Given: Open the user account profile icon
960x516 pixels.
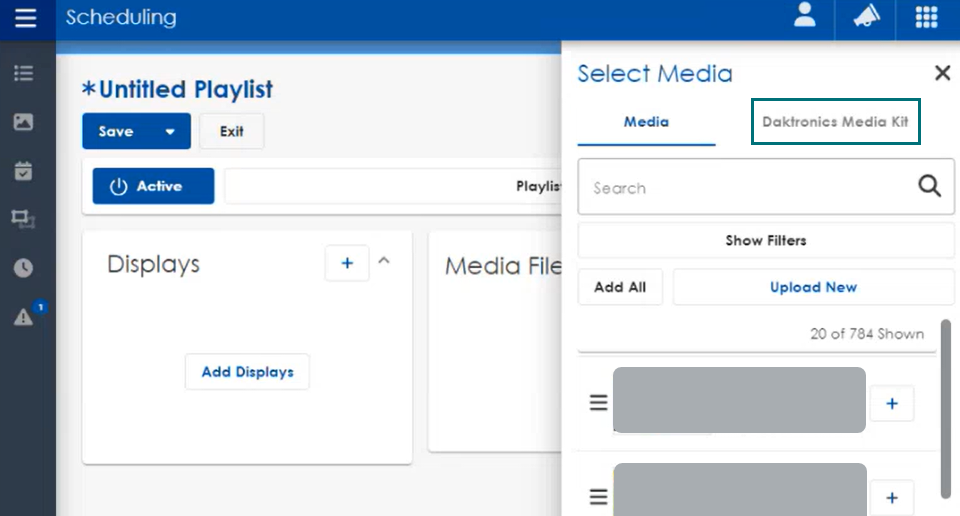Looking at the screenshot, I should (x=805, y=17).
